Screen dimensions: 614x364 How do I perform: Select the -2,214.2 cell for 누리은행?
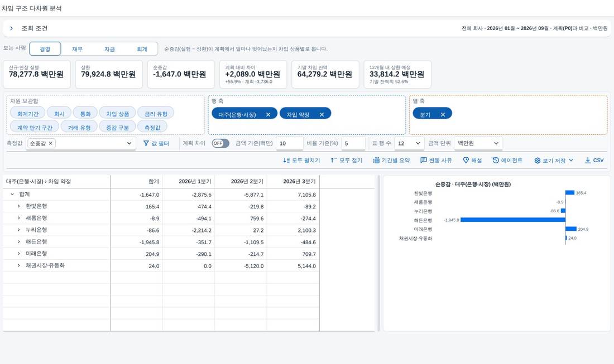(x=189, y=230)
